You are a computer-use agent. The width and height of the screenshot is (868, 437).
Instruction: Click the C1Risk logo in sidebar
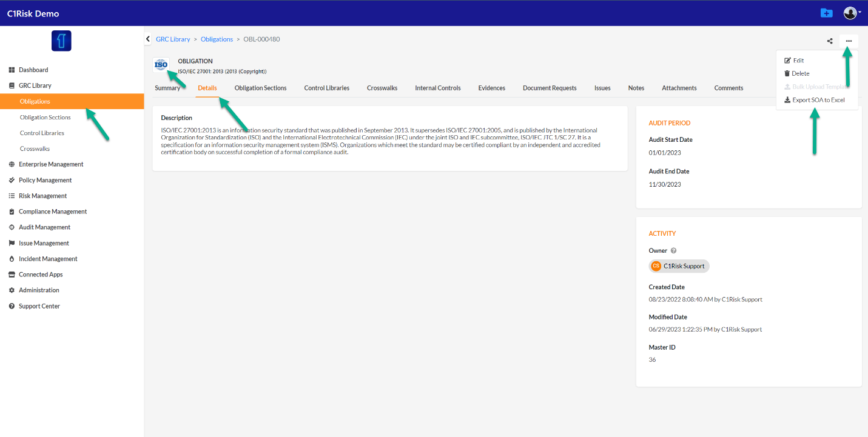tap(61, 41)
